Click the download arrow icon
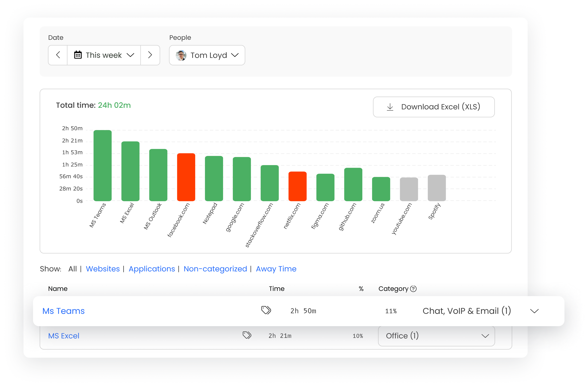This screenshot has height=387, width=588. [x=390, y=107]
